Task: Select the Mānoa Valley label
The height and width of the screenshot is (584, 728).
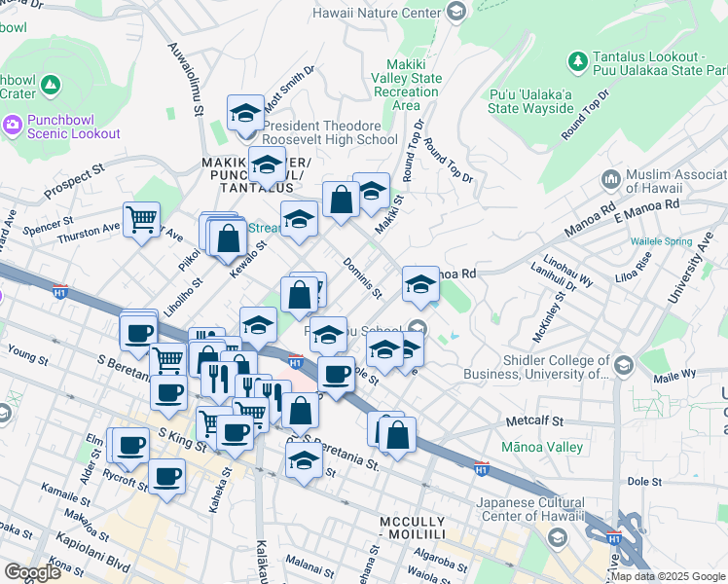Action: [542, 448]
